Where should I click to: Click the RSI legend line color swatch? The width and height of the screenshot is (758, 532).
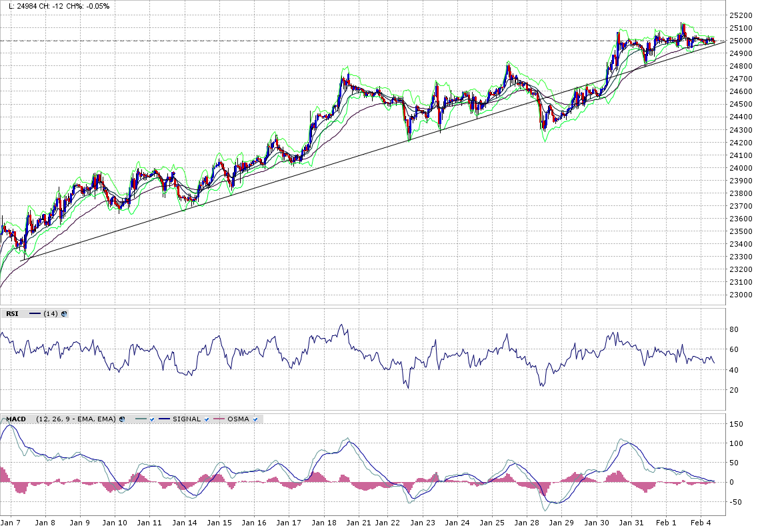pos(35,314)
